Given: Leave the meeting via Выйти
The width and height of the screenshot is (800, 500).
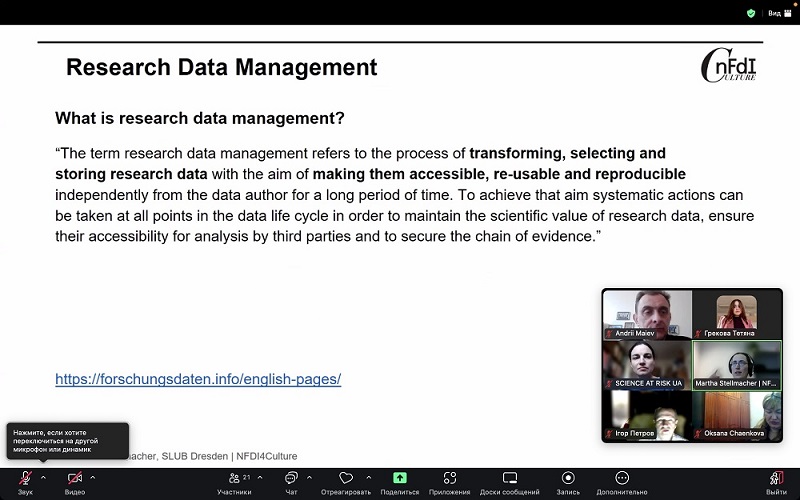Looking at the screenshot, I should click(776, 479).
